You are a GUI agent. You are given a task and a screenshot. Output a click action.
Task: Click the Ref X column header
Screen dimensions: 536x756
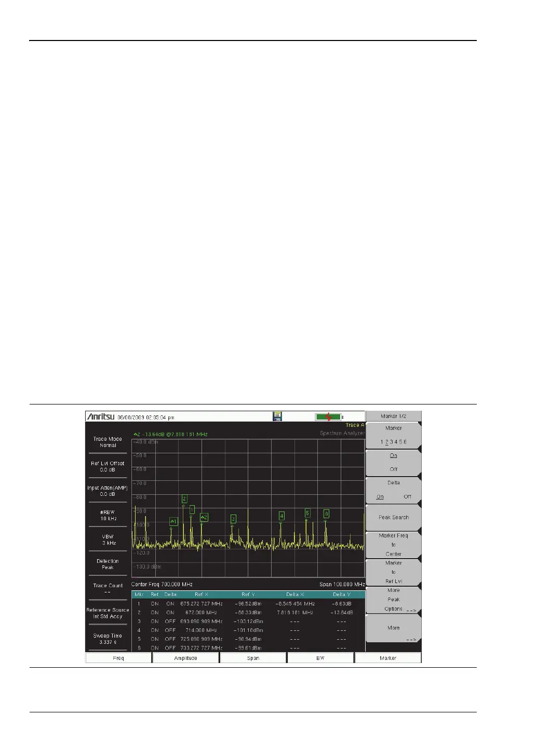tap(202, 595)
